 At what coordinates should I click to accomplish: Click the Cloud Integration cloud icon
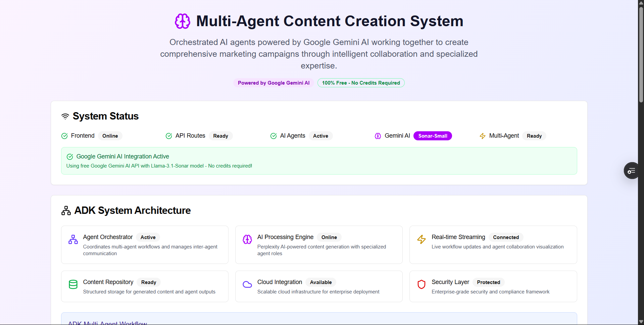click(x=247, y=284)
